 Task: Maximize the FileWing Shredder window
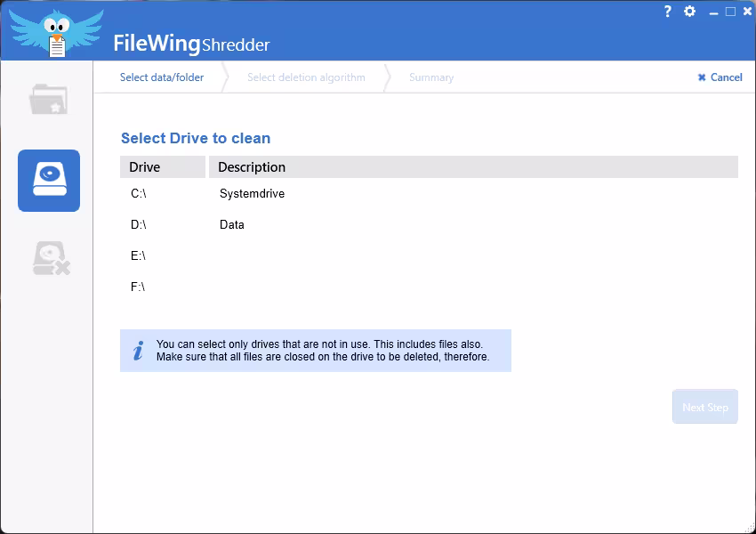click(x=730, y=12)
